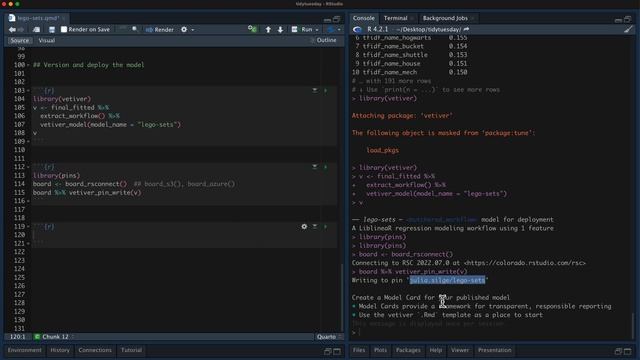The image size is (640, 360).
Task: Open the Tutorial tab
Action: point(131,350)
